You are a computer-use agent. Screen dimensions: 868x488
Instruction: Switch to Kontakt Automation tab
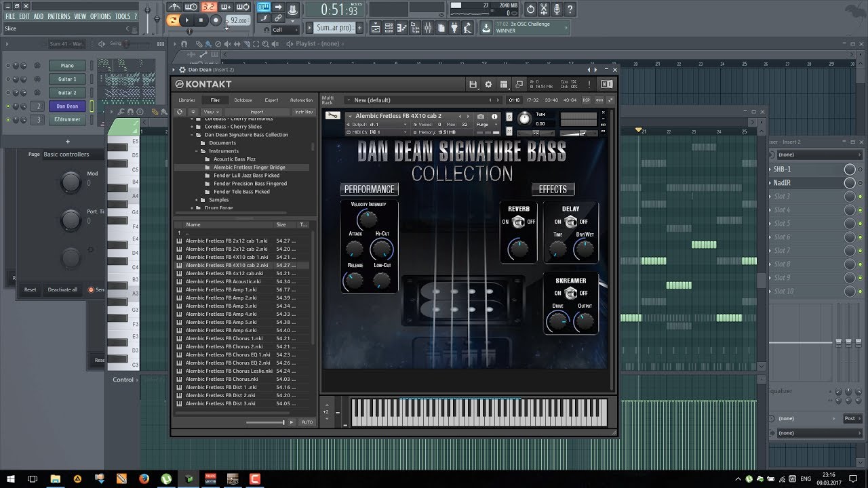tap(301, 100)
